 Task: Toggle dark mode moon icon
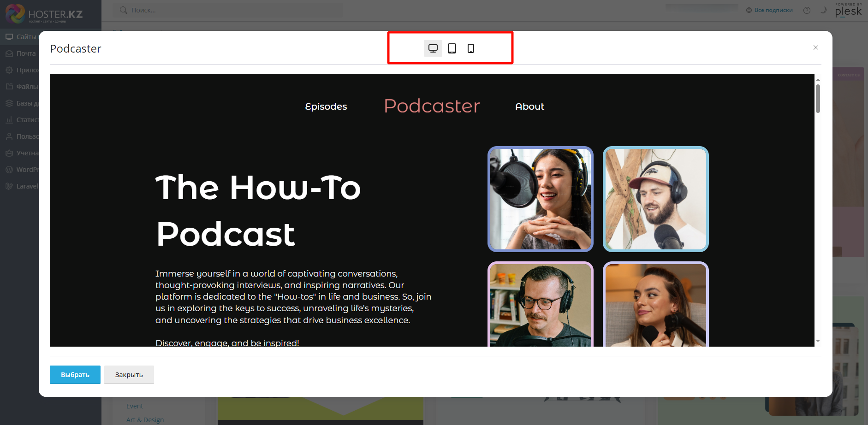[823, 10]
